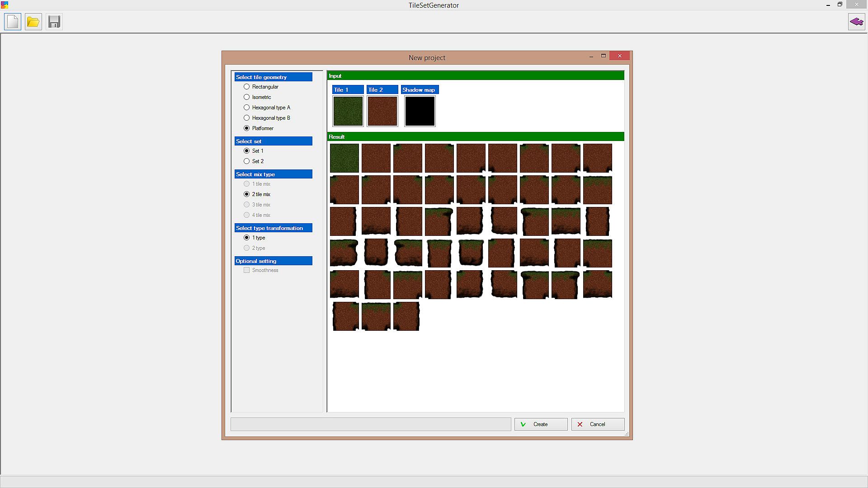
Task: Click the purple arrow icon top right
Action: click(856, 22)
